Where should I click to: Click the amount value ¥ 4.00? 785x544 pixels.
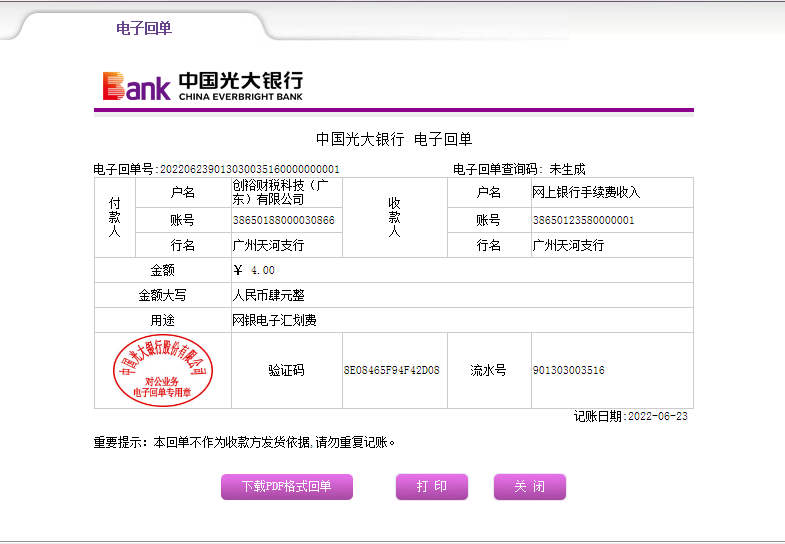point(254,270)
